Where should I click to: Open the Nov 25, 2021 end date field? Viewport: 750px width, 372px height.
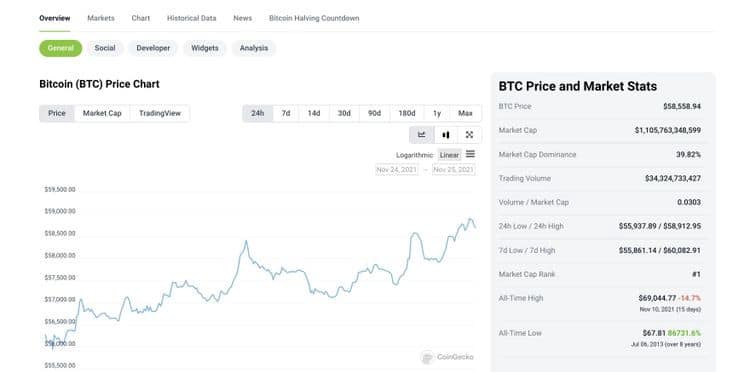pyautogui.click(x=453, y=170)
